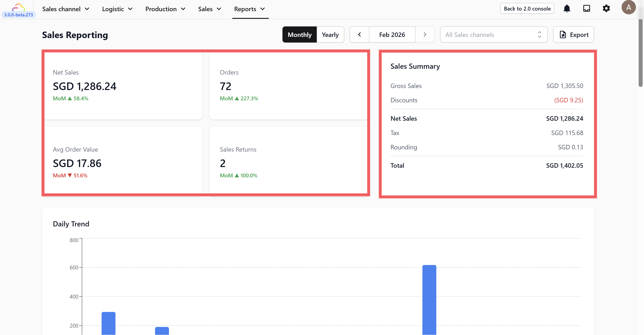
Task: Click the page vertical scrollbar thumb
Action: (640, 52)
